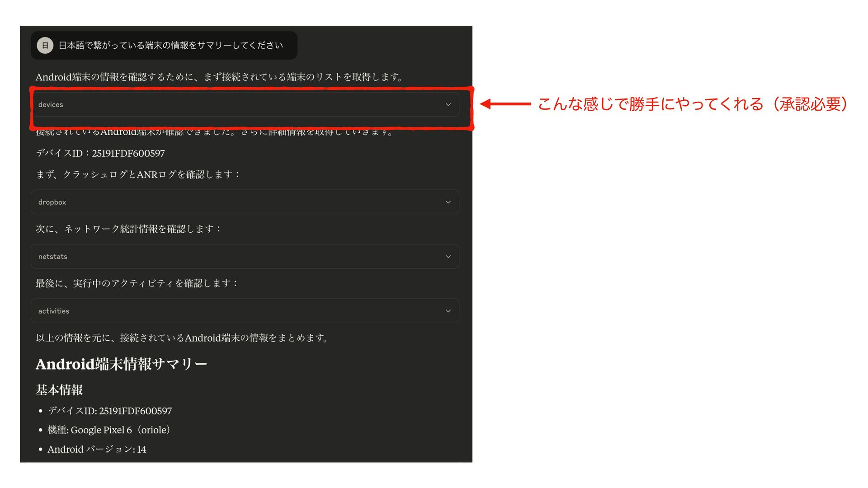Click the Google Pixel 6 model bullet
Viewport: 868px width, 488px height.
(x=109, y=430)
